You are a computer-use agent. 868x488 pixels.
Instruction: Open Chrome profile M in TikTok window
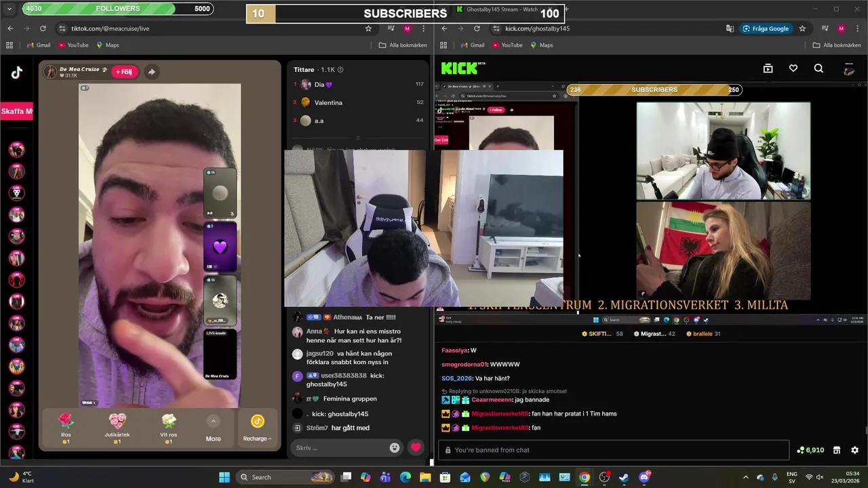(407, 28)
